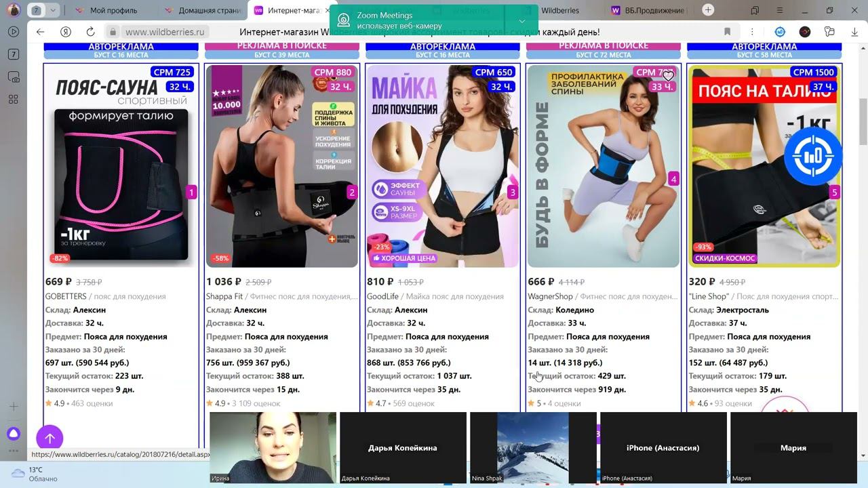Open the three-dot page options menu
This screenshot has height=488, width=868.
[752, 32]
